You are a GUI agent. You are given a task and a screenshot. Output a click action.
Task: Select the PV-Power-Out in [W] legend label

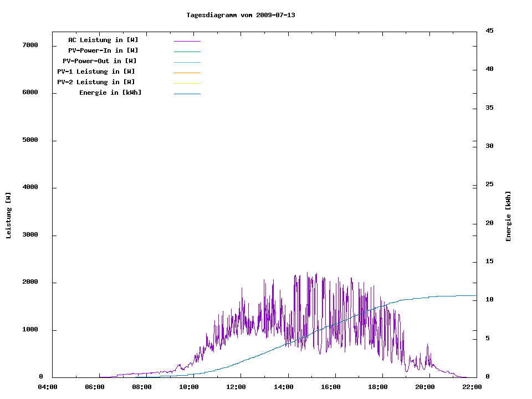coord(100,61)
